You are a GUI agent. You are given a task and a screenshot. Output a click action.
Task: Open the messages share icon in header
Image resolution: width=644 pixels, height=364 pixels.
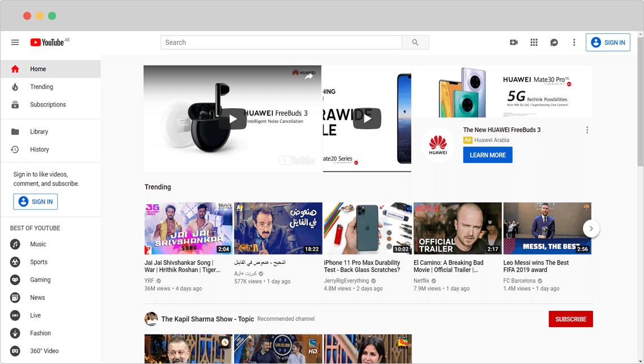[554, 42]
